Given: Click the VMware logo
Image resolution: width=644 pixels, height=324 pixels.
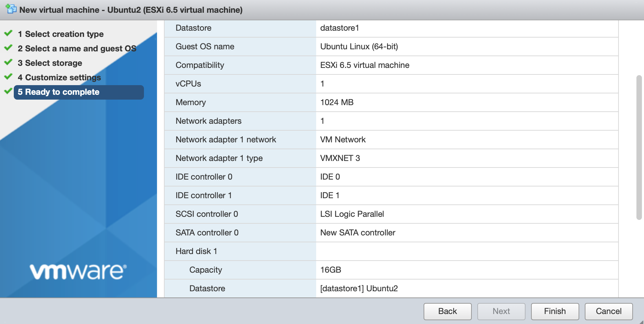Looking at the screenshot, I should [x=78, y=271].
